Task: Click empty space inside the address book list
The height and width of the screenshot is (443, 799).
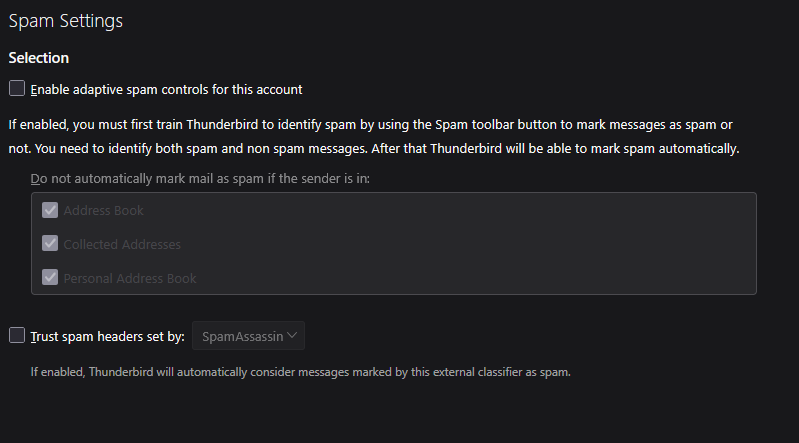Action: pyautogui.click(x=500, y=245)
